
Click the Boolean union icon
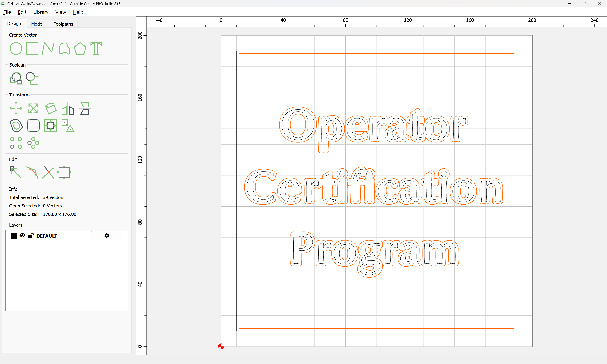16,78
